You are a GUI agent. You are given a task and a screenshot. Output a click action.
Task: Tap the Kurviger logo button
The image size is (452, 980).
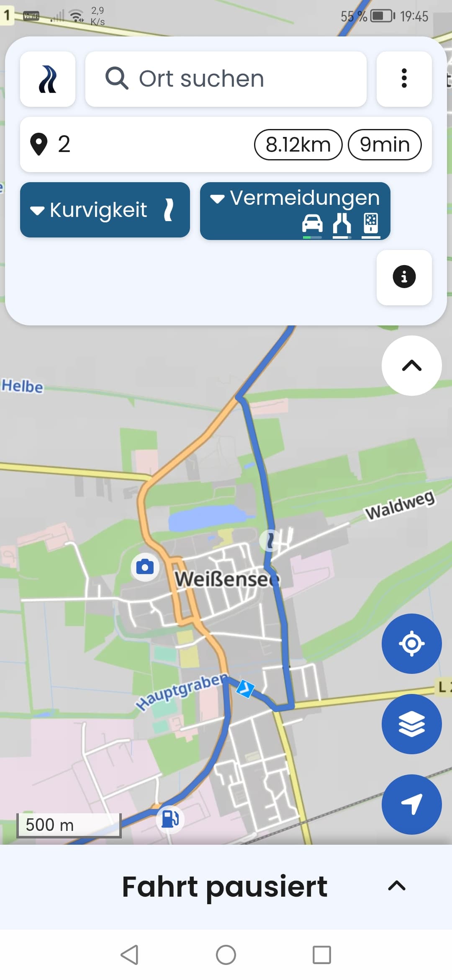pyautogui.click(x=48, y=79)
